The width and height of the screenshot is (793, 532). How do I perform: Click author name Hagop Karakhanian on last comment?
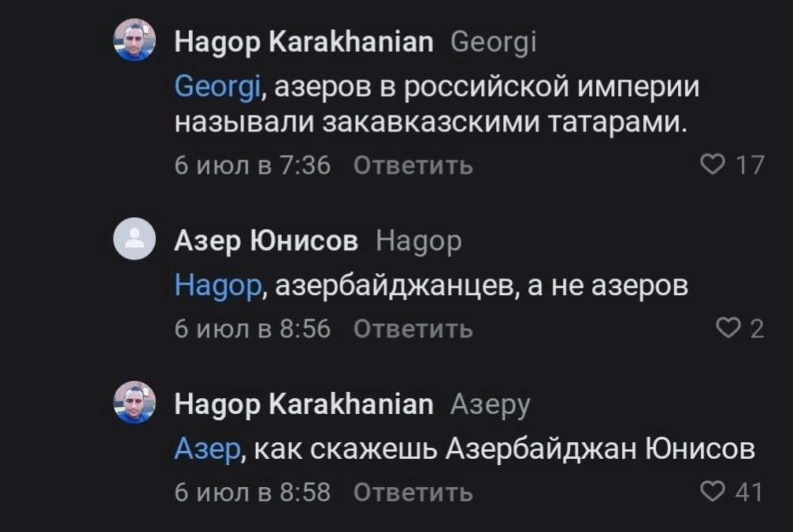303,405
